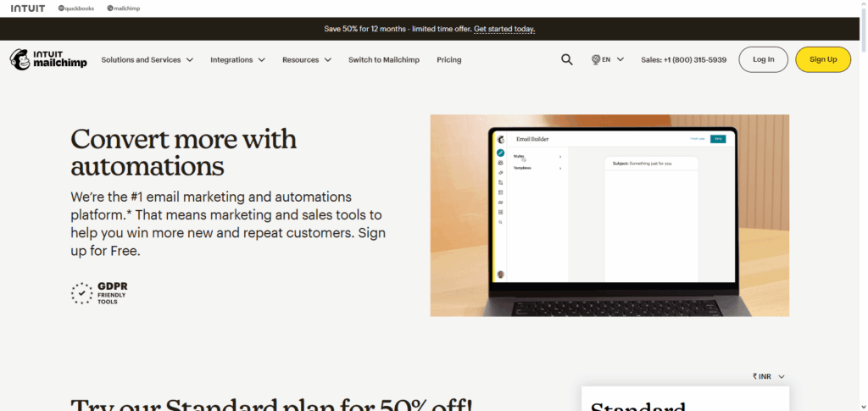Open the small mailchimp link in top bar
This screenshot has width=868, height=411.
[124, 8]
